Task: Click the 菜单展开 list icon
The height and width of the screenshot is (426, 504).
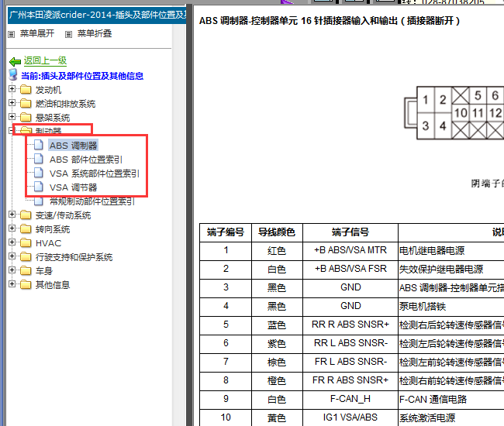Action: [x=12, y=34]
